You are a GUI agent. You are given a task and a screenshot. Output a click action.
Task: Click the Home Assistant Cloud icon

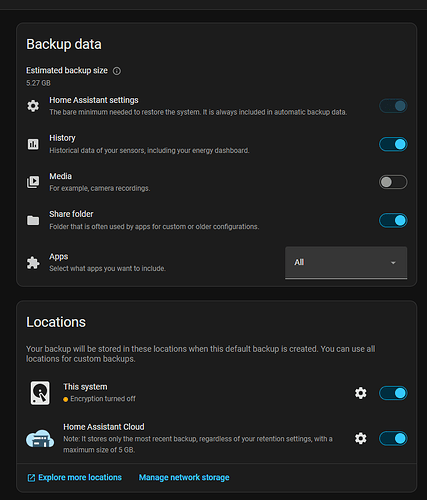(x=40, y=438)
